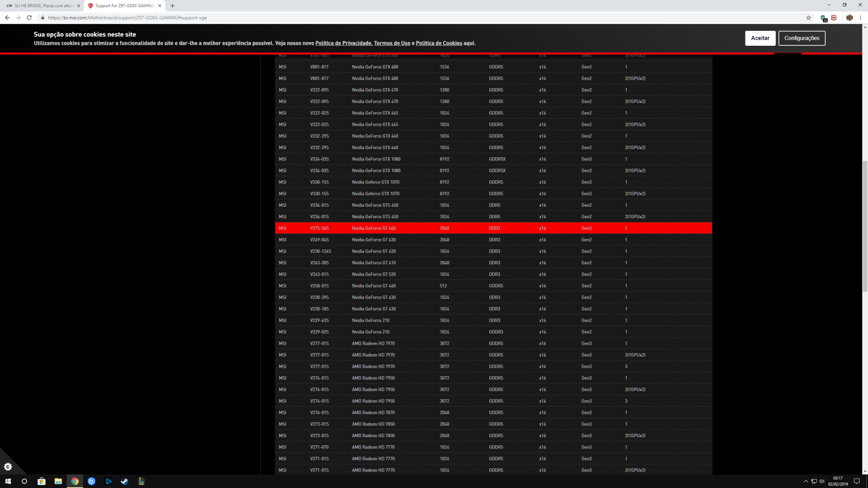The image size is (868, 488).
Task: Click the volume speaker tray icon
Action: coord(822,481)
